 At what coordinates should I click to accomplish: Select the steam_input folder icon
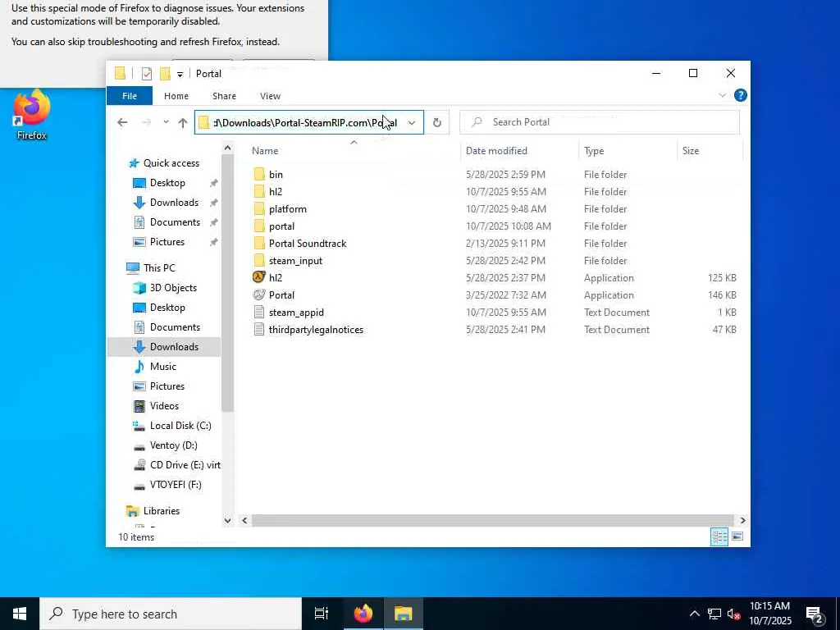click(259, 260)
